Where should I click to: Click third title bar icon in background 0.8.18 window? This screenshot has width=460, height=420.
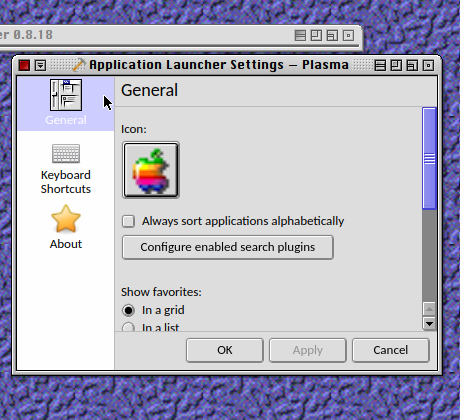(x=332, y=35)
